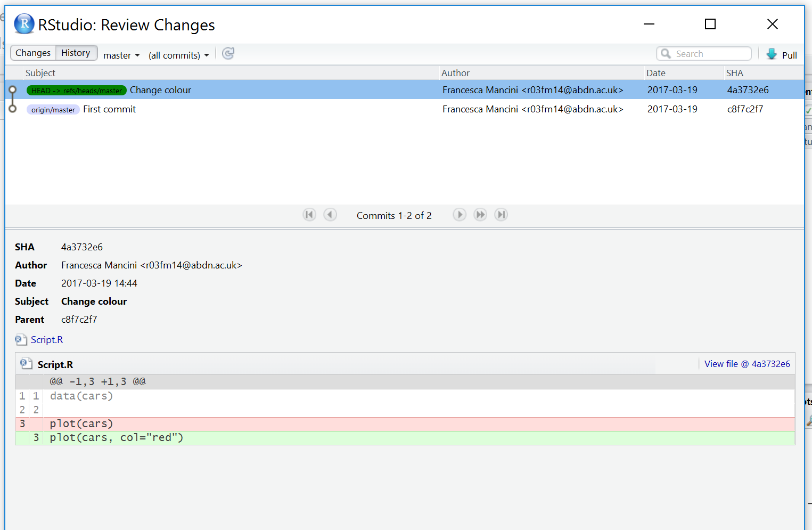812x530 pixels.
Task: Close the Review Changes window
Action: [x=773, y=24]
